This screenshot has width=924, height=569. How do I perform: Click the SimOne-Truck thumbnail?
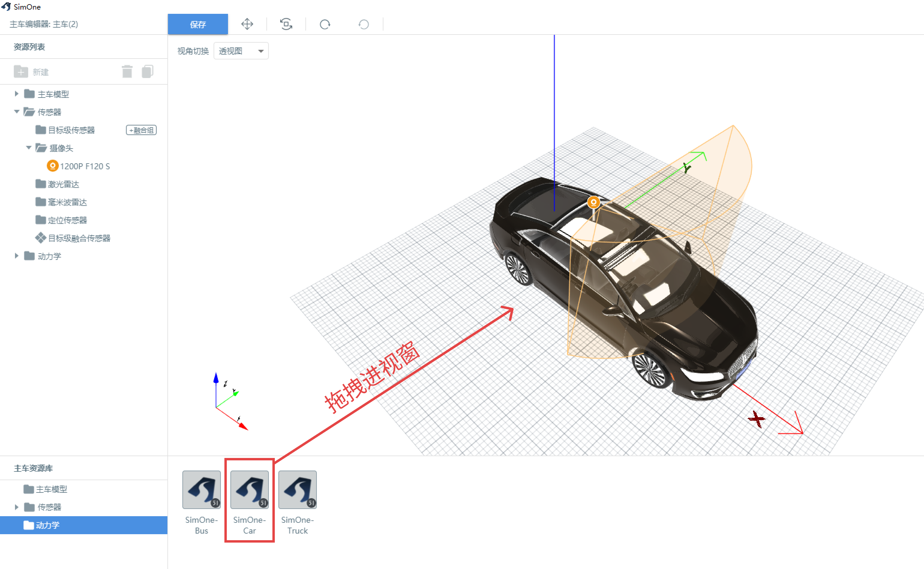coord(298,490)
